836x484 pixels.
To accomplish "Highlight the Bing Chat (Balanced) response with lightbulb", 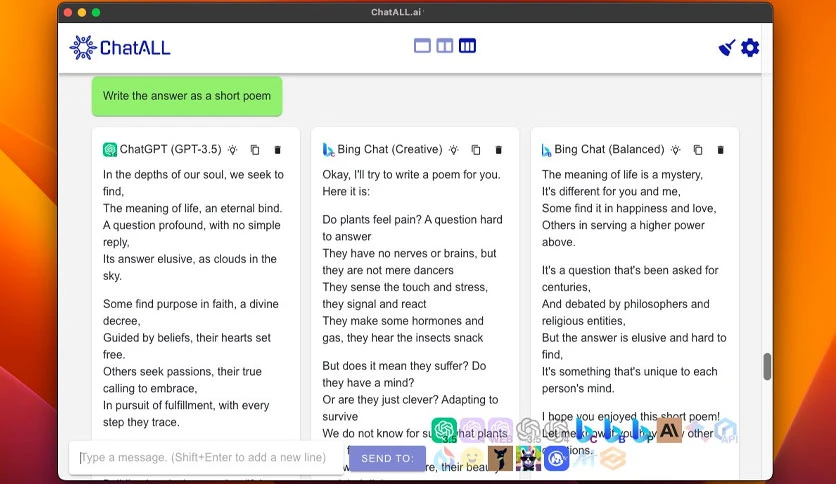I will point(676,150).
